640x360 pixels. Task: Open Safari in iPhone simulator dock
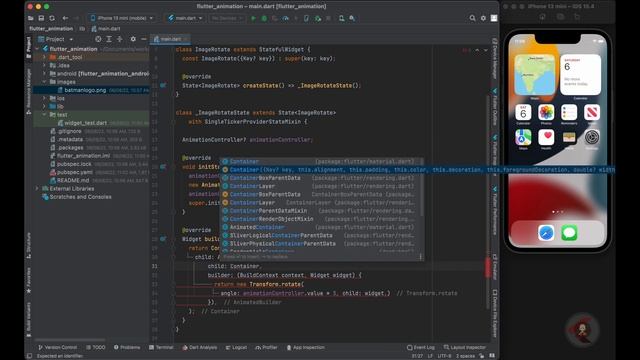coord(546,233)
